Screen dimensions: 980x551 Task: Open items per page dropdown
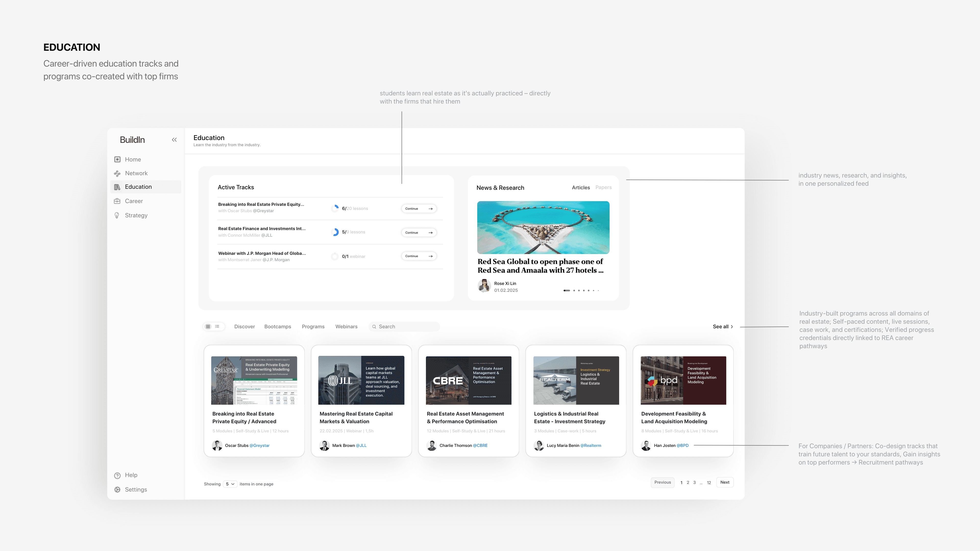(230, 484)
